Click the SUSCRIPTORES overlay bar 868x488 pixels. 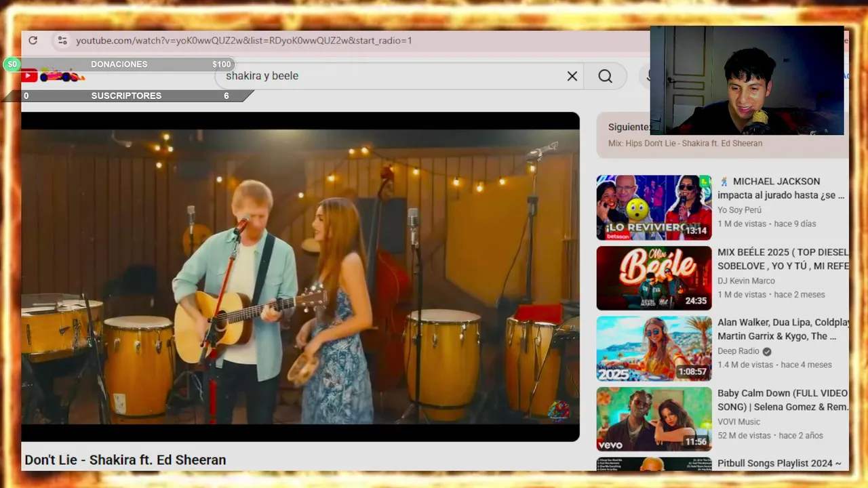click(126, 96)
